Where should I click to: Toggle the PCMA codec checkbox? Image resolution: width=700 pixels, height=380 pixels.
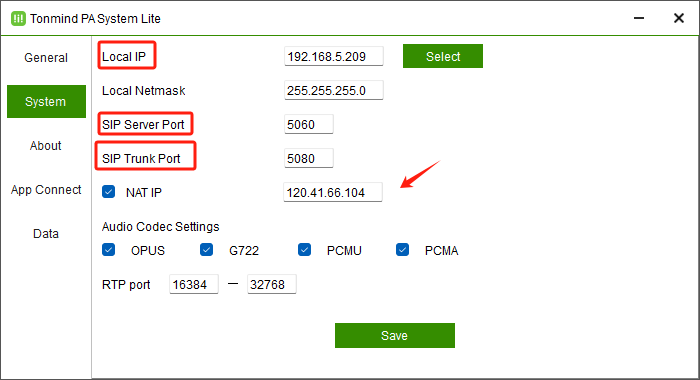click(402, 250)
